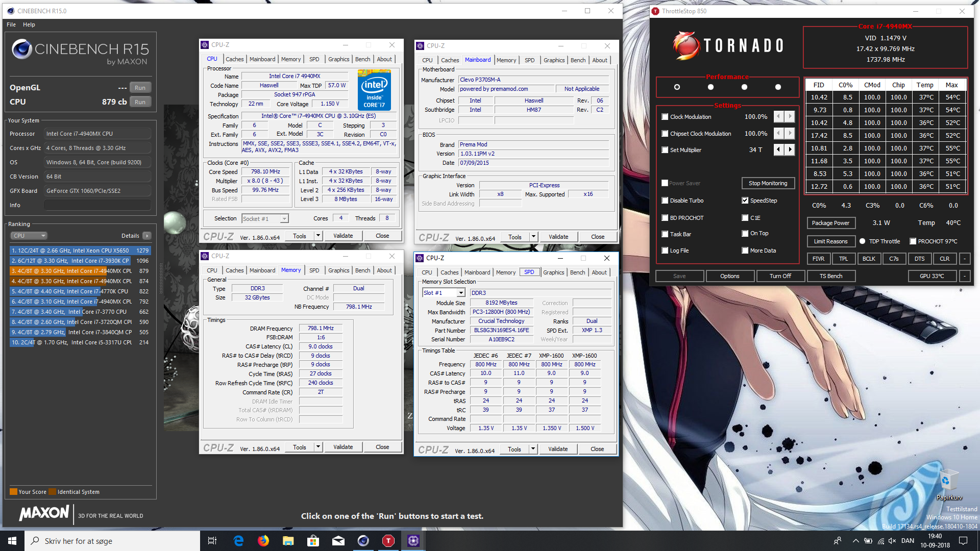Open the Tools dropdown arrow in CPU-Z SPD window
The width and height of the screenshot is (980, 551).
point(533,449)
